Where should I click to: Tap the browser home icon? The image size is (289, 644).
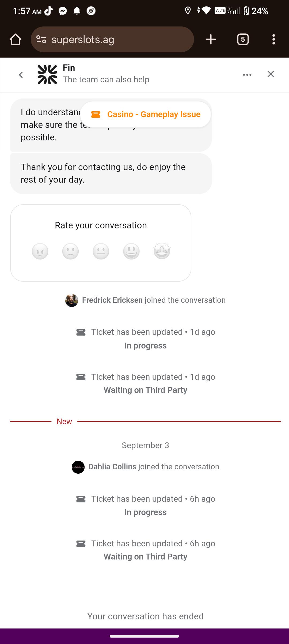[16, 40]
